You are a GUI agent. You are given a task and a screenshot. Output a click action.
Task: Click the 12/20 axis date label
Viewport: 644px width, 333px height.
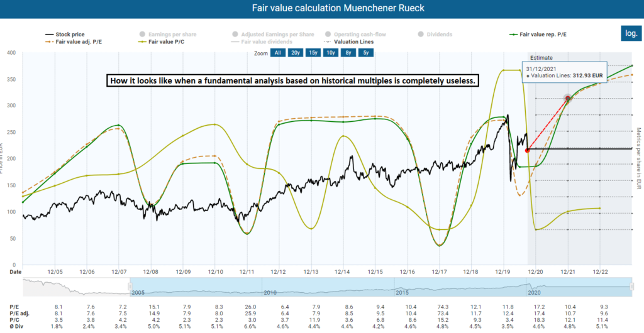536,272
